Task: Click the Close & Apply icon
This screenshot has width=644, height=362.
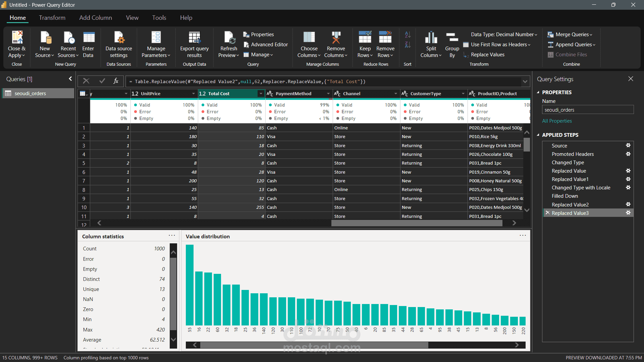Action: 17,38
